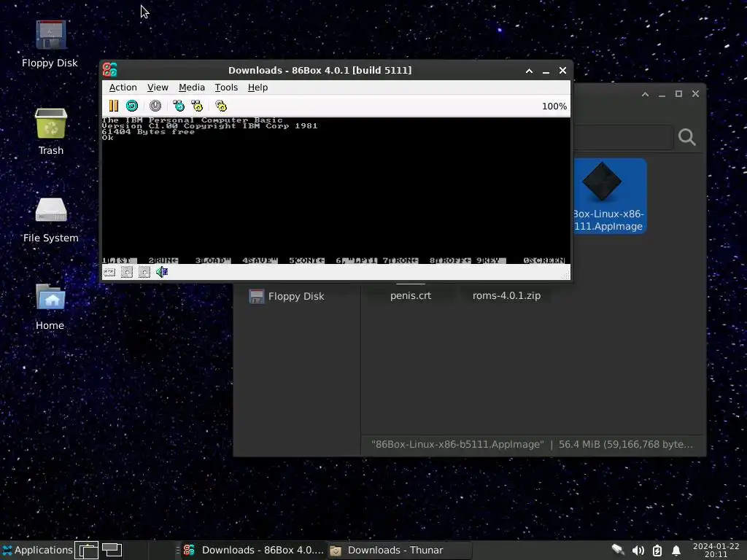Click Thunar status bar file info
747x560 pixels.
pyautogui.click(x=532, y=444)
